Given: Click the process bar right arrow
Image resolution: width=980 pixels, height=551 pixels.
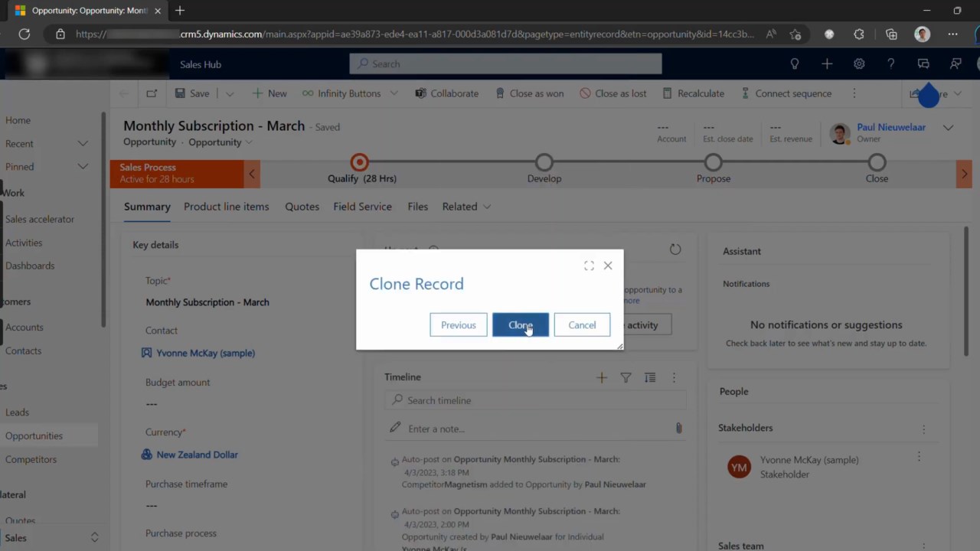Looking at the screenshot, I should tap(964, 174).
